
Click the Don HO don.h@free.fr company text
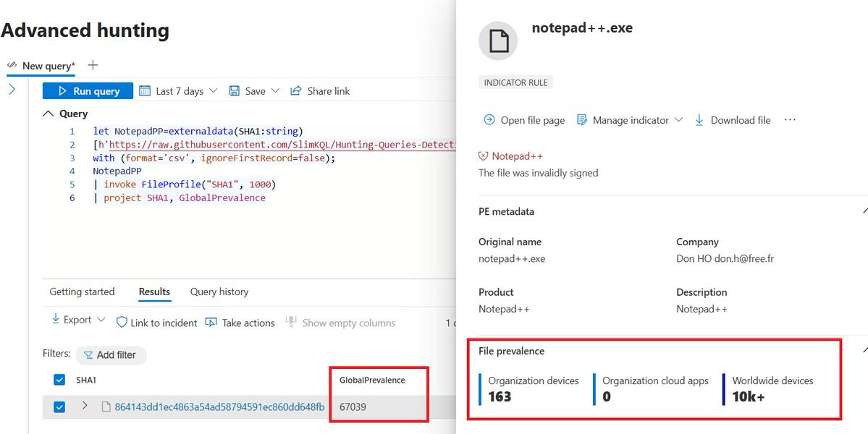pos(725,258)
